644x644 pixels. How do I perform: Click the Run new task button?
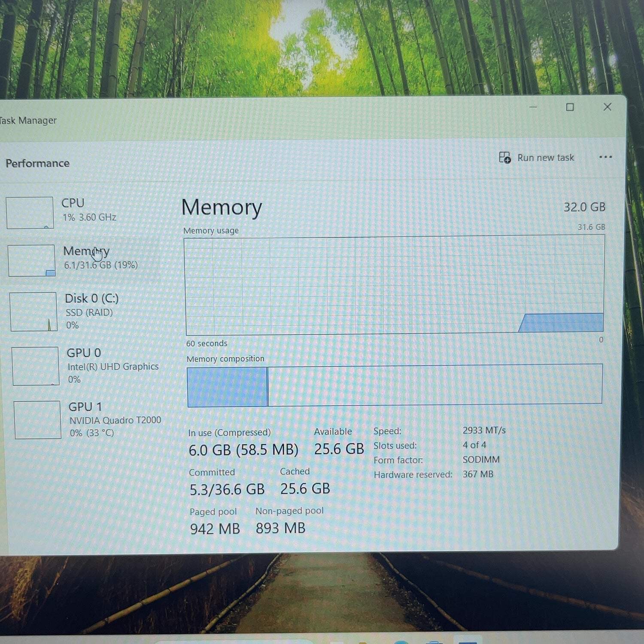536,158
